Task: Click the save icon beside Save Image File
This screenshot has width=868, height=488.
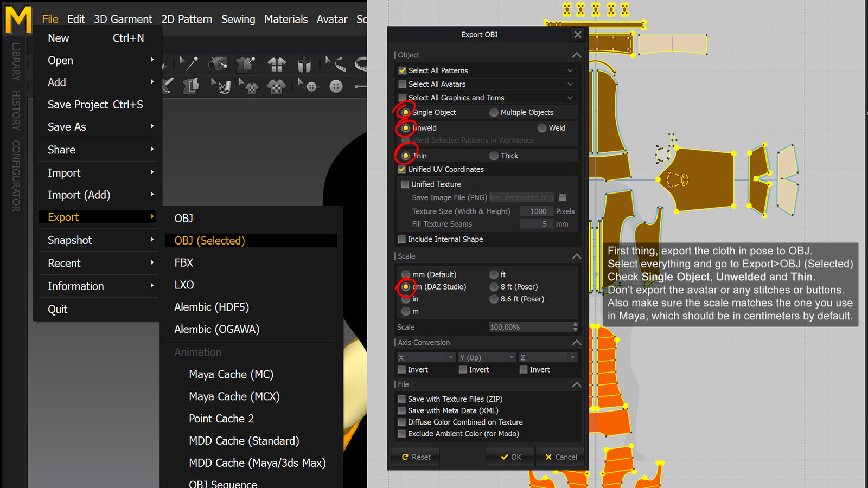Action: coord(563,197)
